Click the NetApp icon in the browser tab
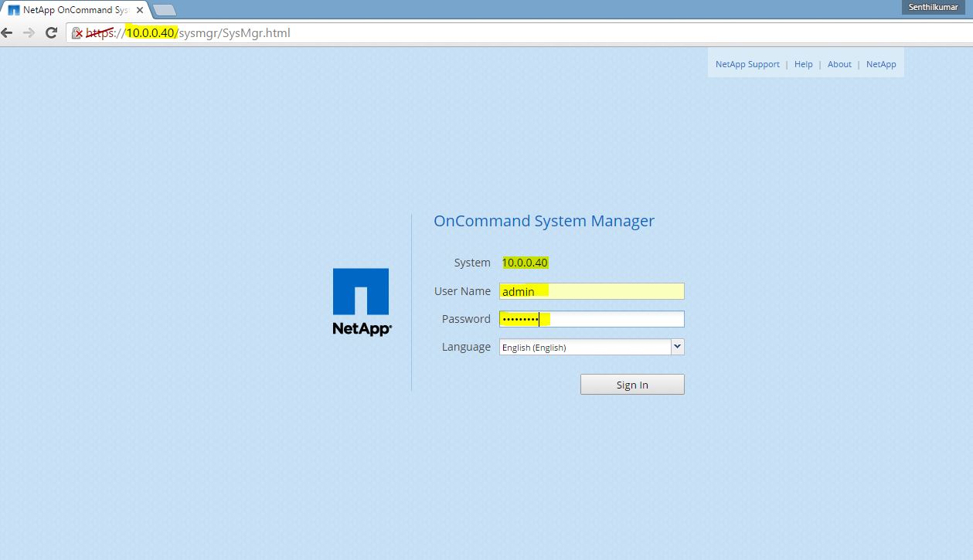The image size is (973, 560). coord(14,9)
